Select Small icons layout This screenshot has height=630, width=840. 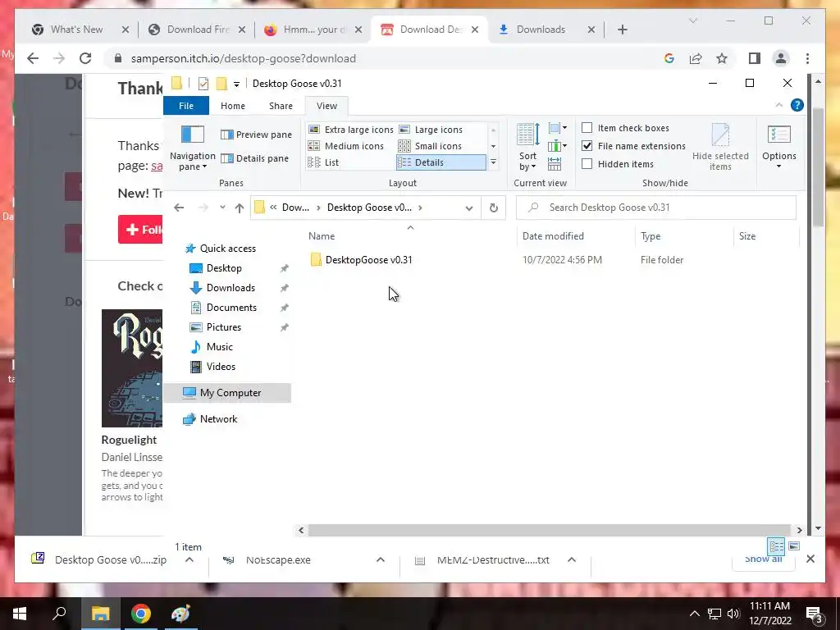coord(430,146)
